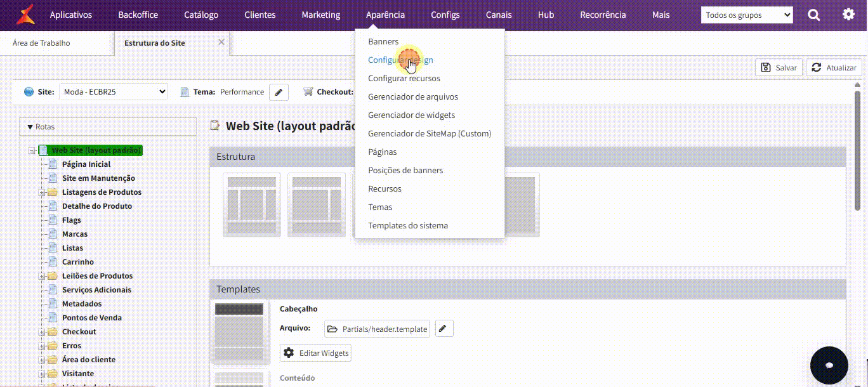Choose Gerenciador de arquivos entry
The width and height of the screenshot is (868, 387).
click(413, 97)
